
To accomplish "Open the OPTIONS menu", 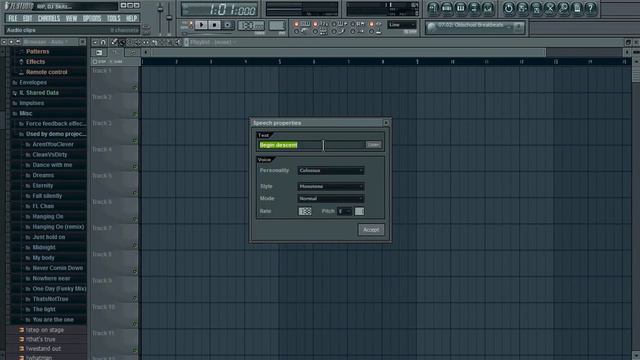I will tap(92, 18).
